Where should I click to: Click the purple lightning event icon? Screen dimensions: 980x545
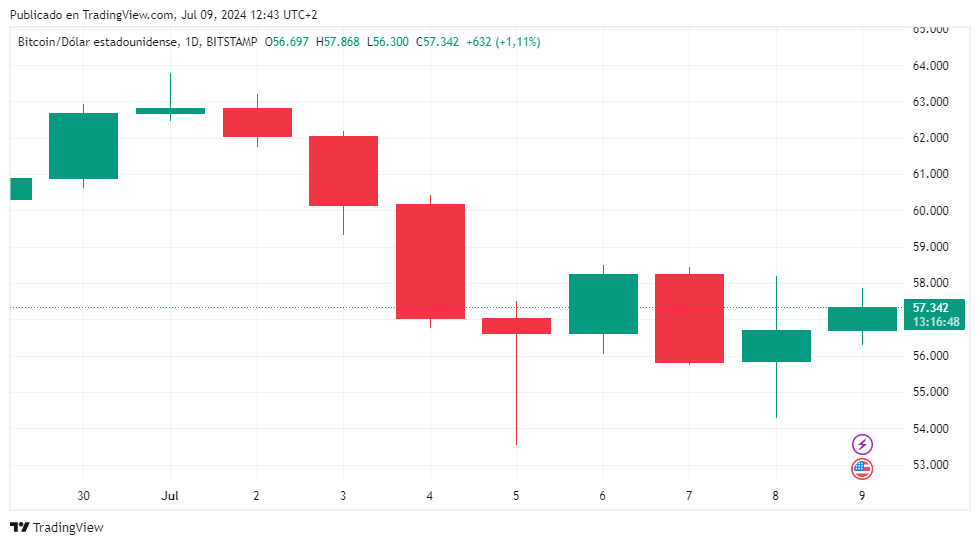pyautogui.click(x=862, y=444)
